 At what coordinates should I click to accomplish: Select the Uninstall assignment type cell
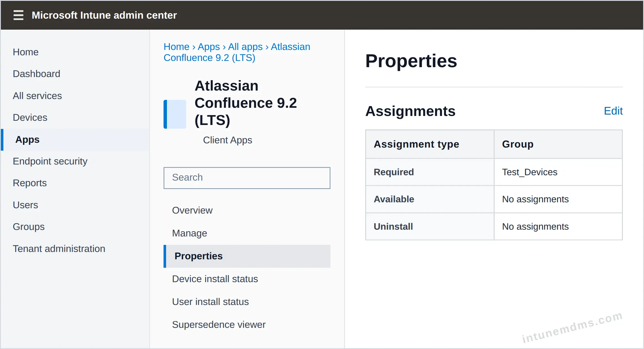(430, 227)
